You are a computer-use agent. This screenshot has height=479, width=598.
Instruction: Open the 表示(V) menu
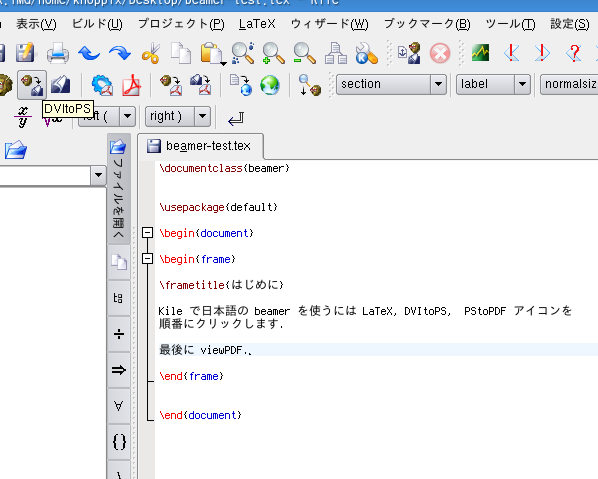point(36,24)
